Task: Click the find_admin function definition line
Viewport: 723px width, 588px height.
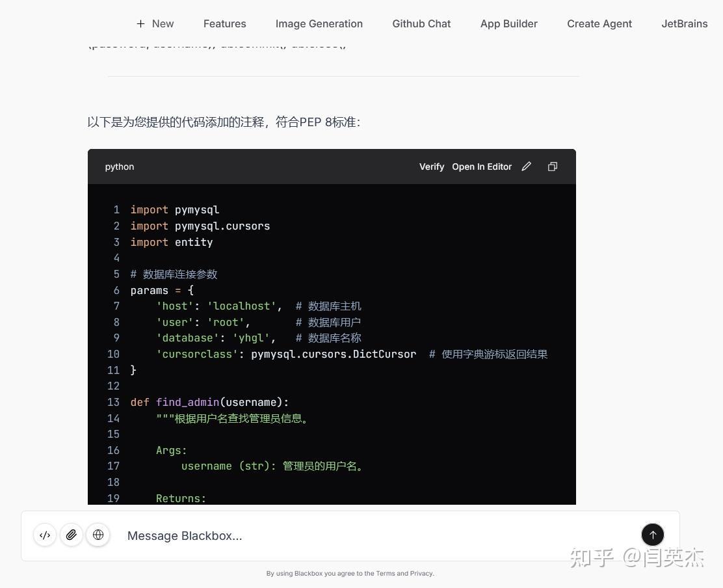Action: (209, 402)
